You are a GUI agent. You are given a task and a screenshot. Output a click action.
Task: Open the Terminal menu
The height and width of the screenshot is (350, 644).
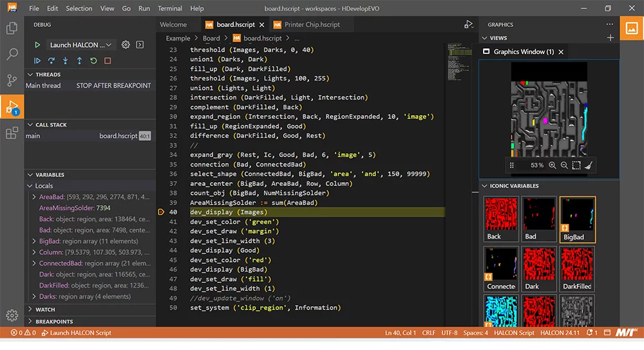pyautogui.click(x=170, y=8)
